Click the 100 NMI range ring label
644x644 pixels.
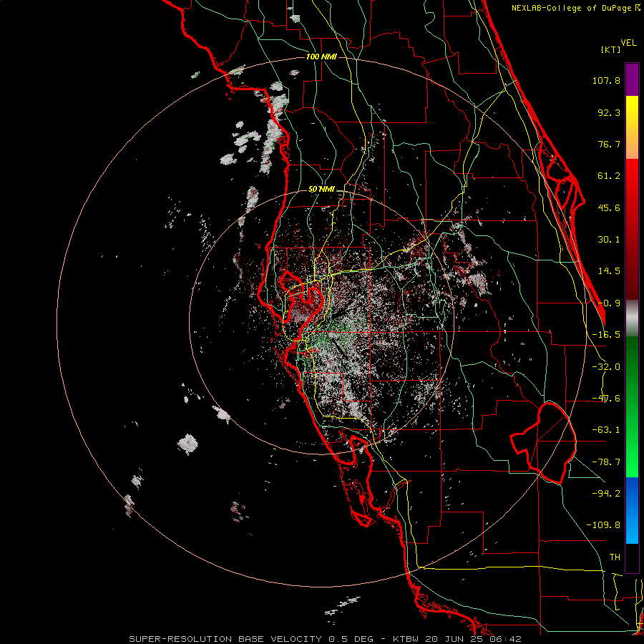[x=321, y=57]
